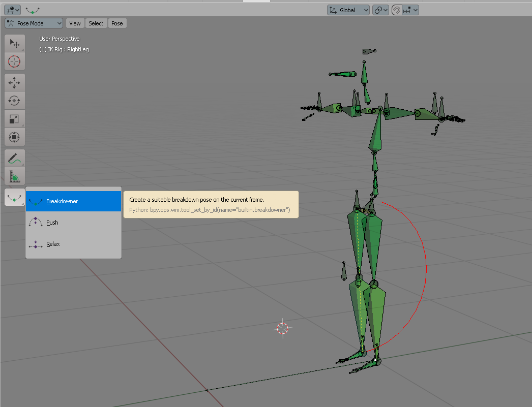532x407 pixels.
Task: Open the Pose menu
Action: [117, 23]
